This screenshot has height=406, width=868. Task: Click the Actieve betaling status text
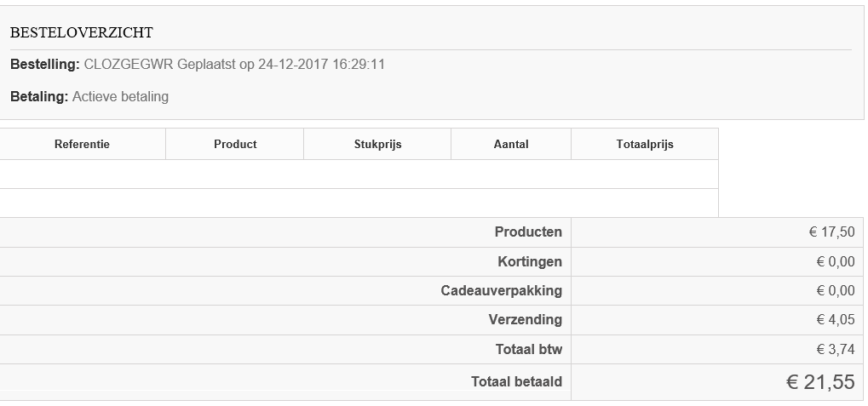(120, 96)
